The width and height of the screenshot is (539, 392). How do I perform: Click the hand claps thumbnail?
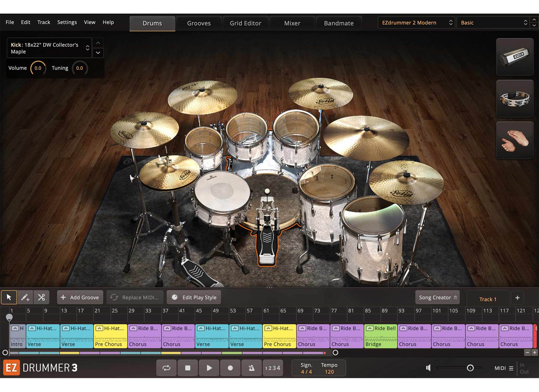click(514, 140)
